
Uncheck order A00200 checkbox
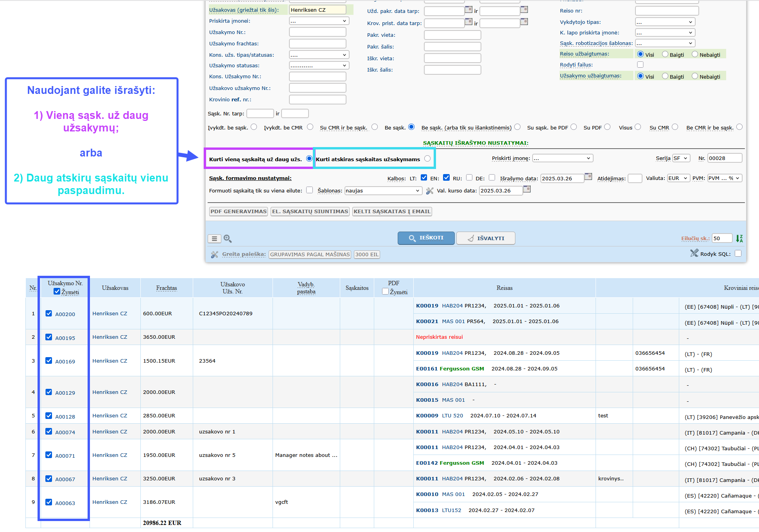[49, 313]
